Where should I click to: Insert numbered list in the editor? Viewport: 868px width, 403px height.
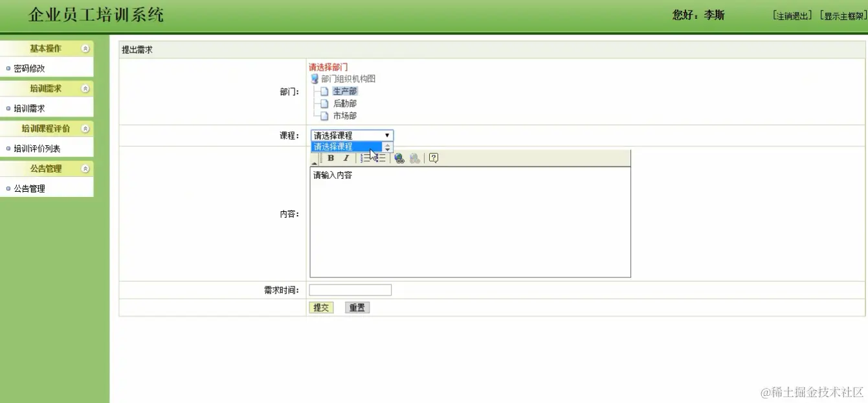366,158
